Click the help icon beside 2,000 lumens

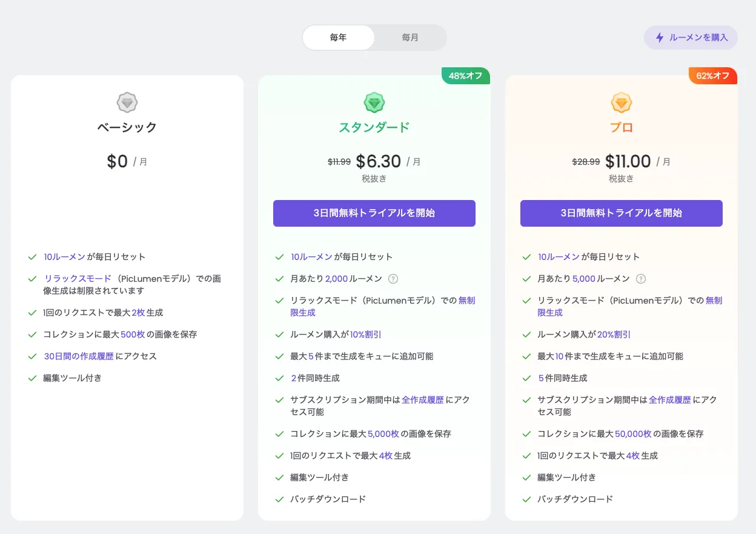393,279
